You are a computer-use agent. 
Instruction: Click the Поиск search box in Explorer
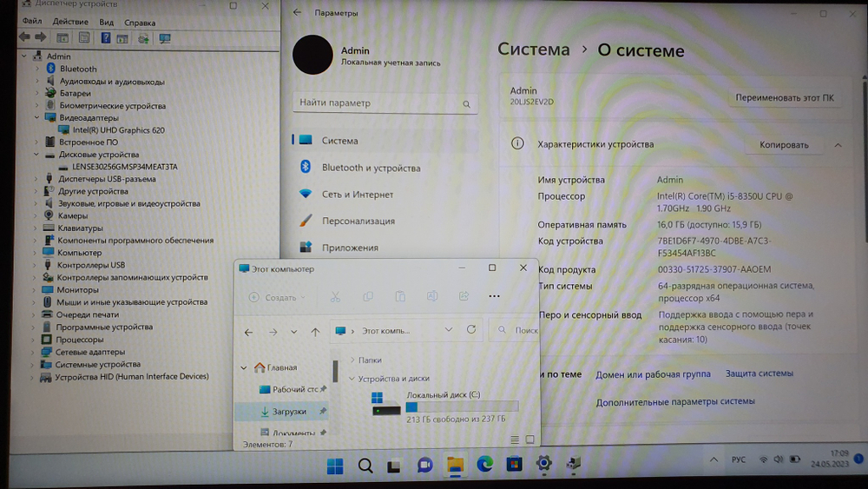point(515,330)
